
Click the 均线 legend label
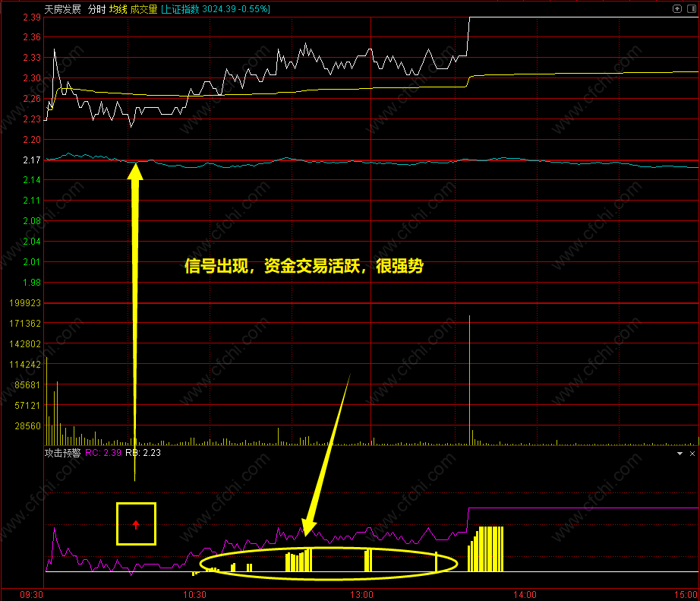pos(118,9)
